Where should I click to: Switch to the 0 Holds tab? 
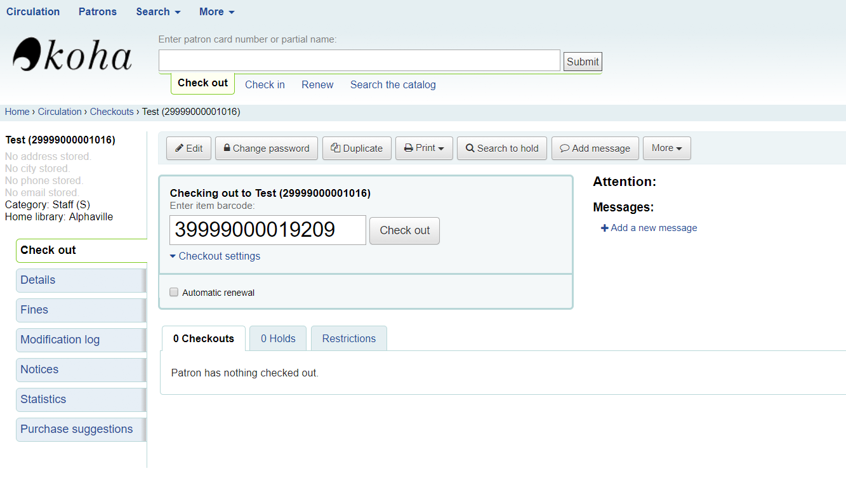[x=278, y=339]
